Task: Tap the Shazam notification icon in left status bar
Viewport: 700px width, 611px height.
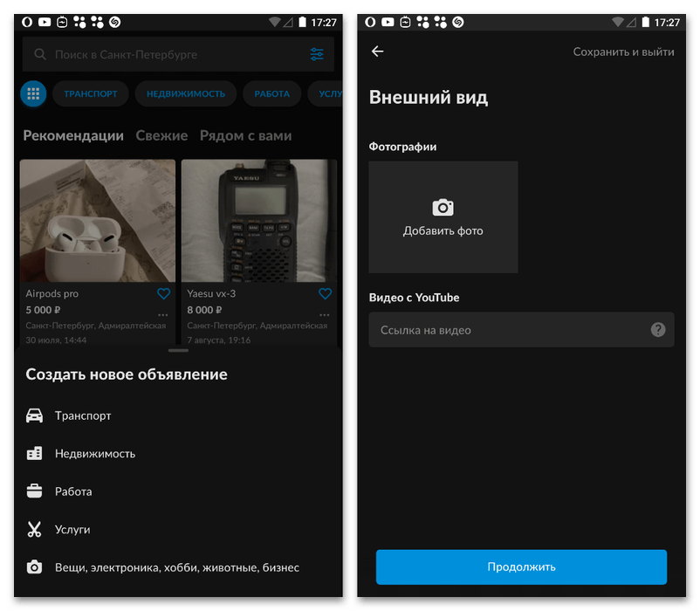Action: (x=114, y=22)
